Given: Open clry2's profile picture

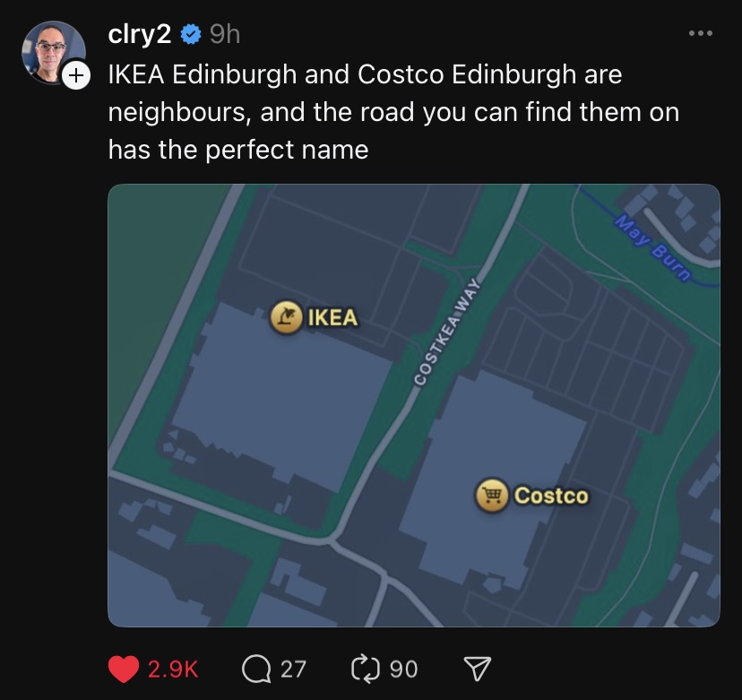Looking at the screenshot, I should 53,52.
